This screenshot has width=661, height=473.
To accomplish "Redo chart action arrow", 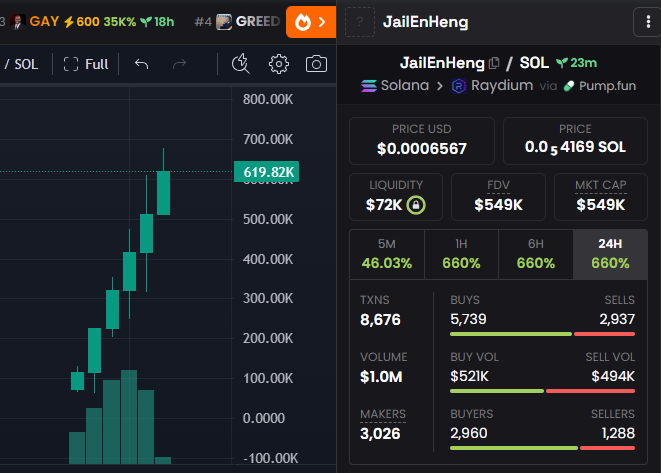I will (x=179, y=64).
